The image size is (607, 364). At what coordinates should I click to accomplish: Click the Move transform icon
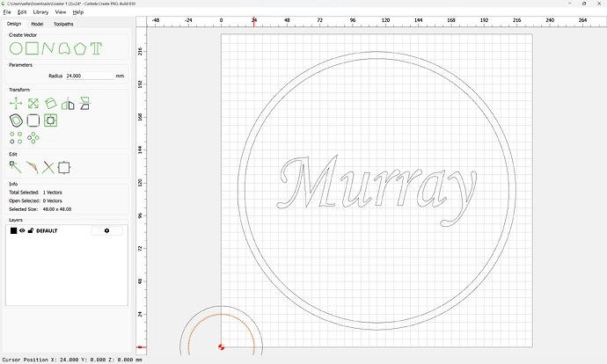pos(16,104)
